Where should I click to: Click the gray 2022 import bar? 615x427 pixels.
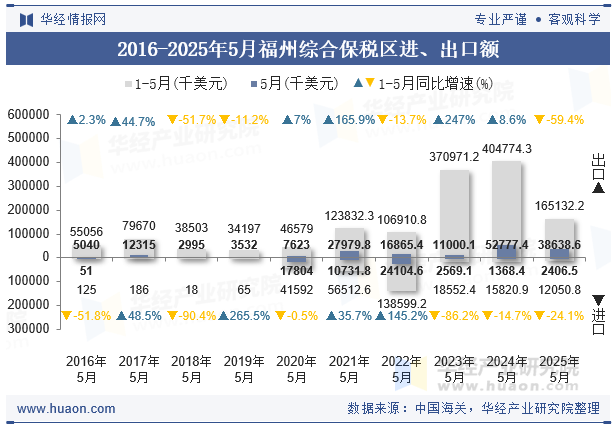pyautogui.click(x=401, y=274)
